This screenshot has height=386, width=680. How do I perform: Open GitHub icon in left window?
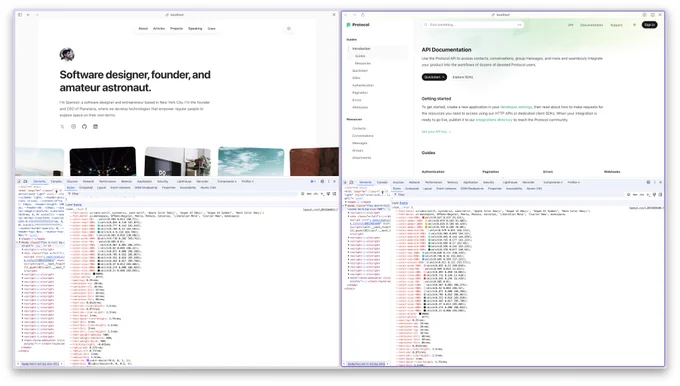pyautogui.click(x=84, y=127)
